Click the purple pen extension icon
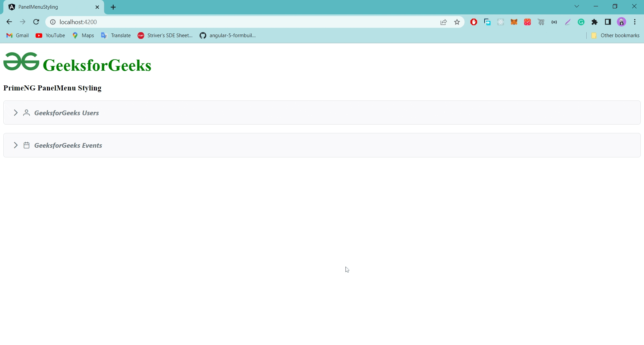644x345 pixels. pos(568,22)
